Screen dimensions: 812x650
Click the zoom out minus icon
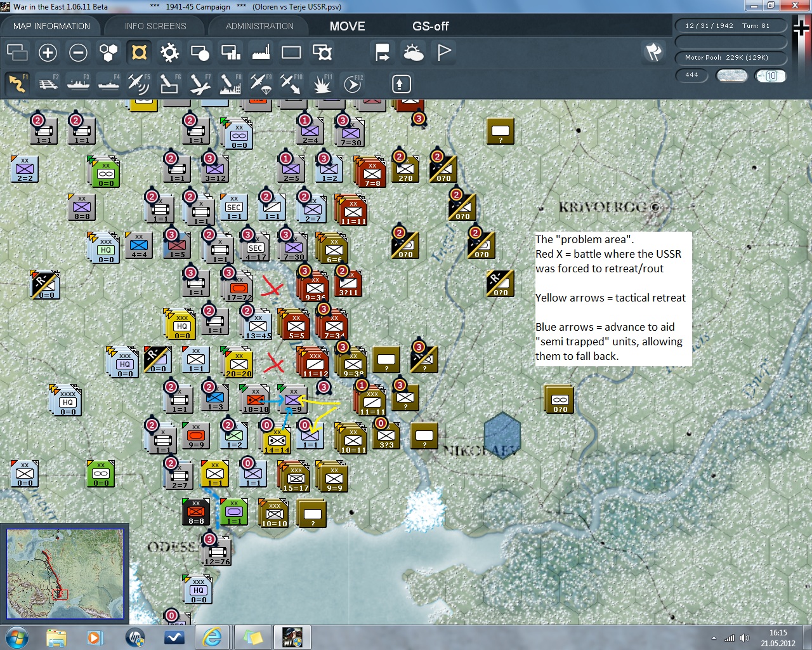[x=78, y=53]
